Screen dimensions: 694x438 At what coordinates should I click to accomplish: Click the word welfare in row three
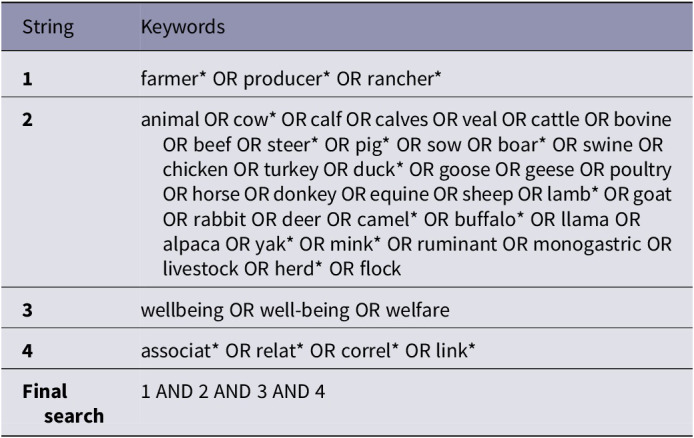(x=417, y=310)
